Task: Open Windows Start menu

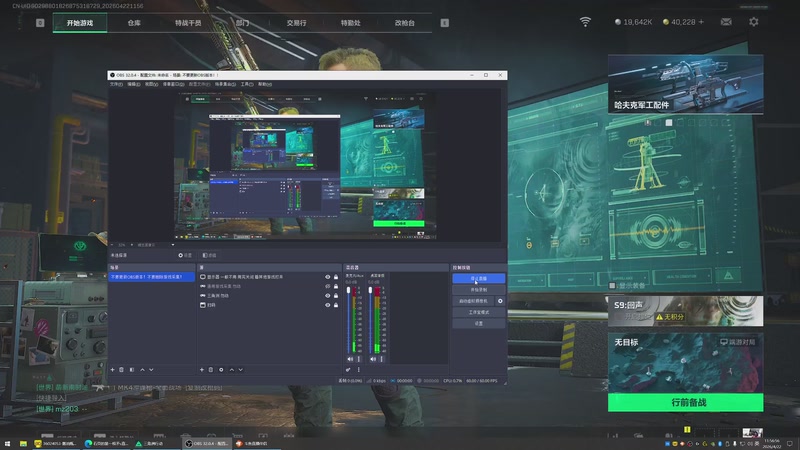Action: [x=7, y=443]
